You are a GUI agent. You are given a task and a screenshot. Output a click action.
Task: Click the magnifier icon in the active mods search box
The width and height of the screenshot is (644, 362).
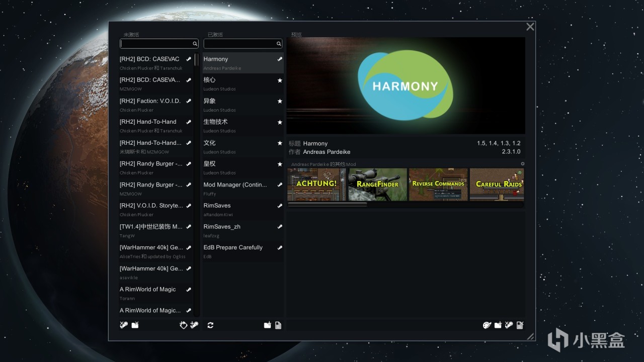(279, 44)
